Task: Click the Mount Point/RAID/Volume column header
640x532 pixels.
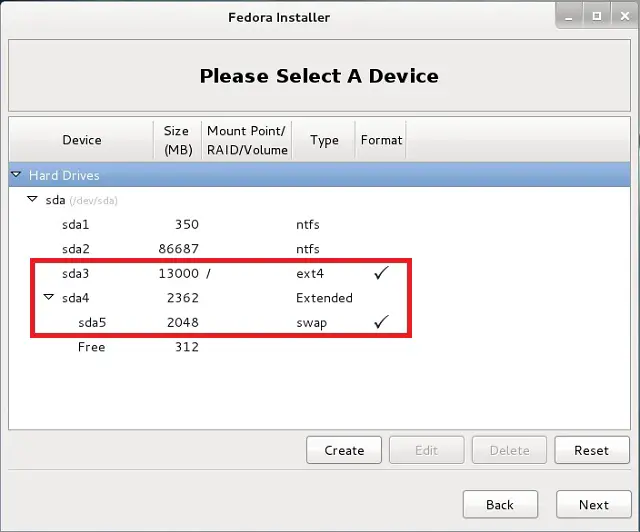Action: pyautogui.click(x=247, y=140)
